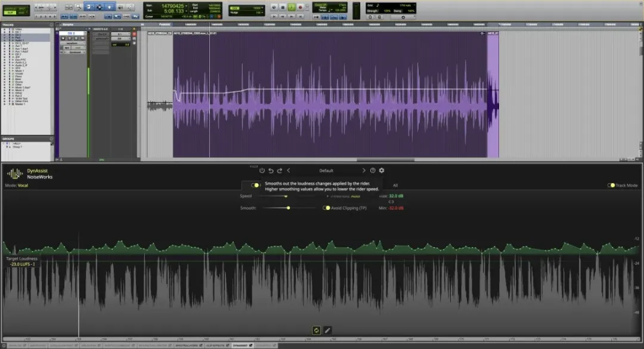The image size is (644, 349).
Task: Click the Video track in track list
Action: tap(18, 29)
